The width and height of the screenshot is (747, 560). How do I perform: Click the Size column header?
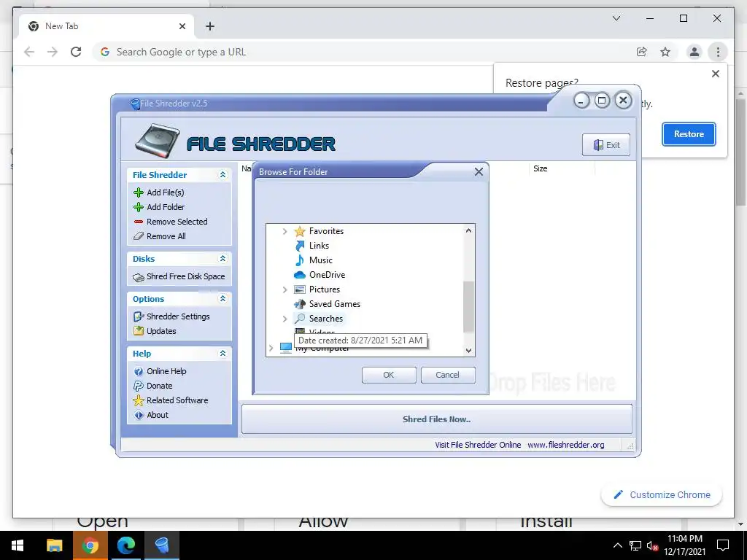pos(562,168)
